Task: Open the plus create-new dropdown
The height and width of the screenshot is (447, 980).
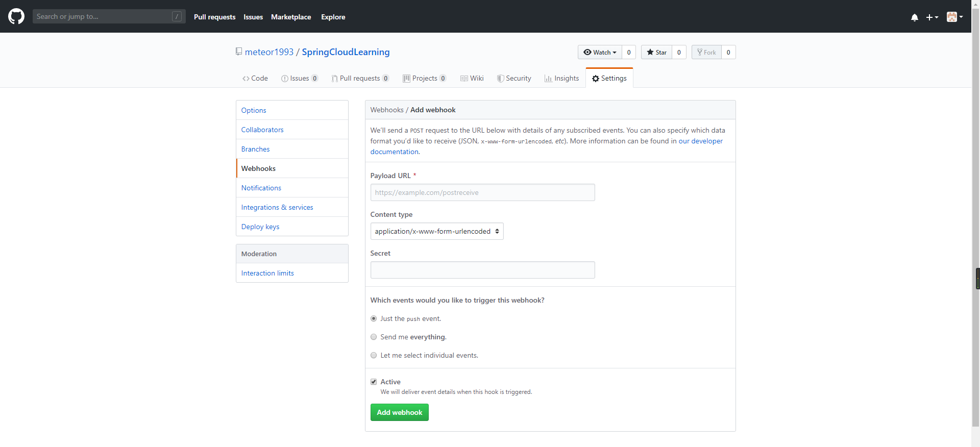Action: click(932, 17)
